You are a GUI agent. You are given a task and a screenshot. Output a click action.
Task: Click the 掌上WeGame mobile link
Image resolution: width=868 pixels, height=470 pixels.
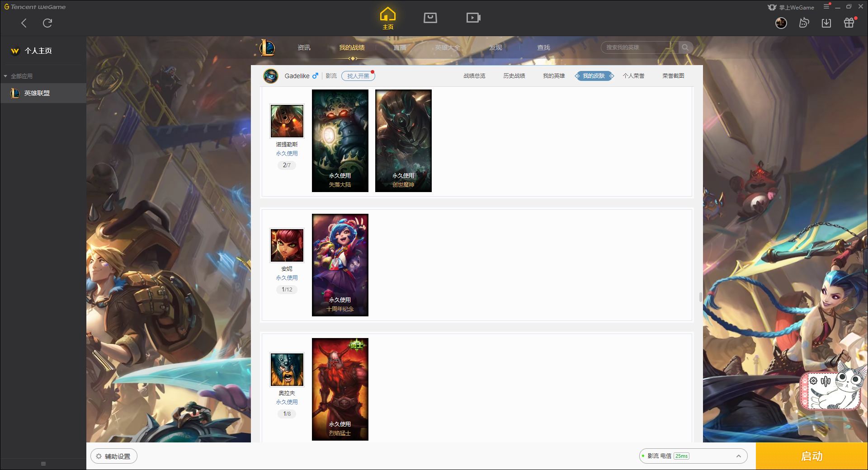pyautogui.click(x=791, y=7)
